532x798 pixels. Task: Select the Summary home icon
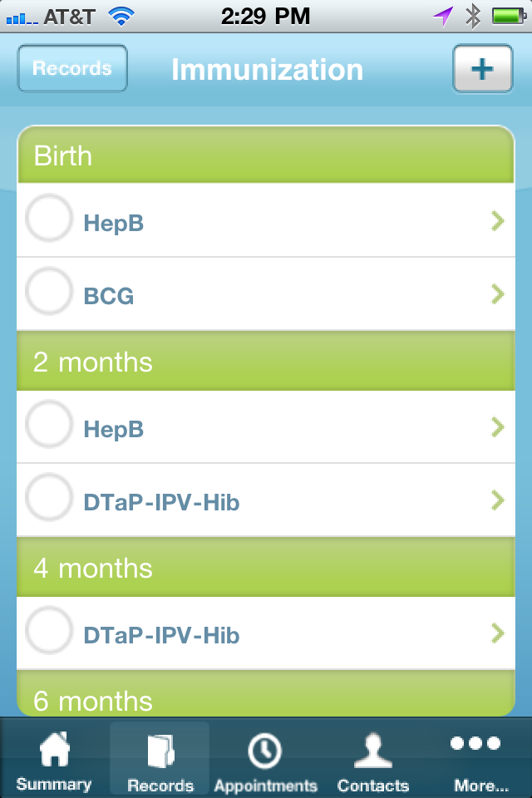tap(54, 751)
